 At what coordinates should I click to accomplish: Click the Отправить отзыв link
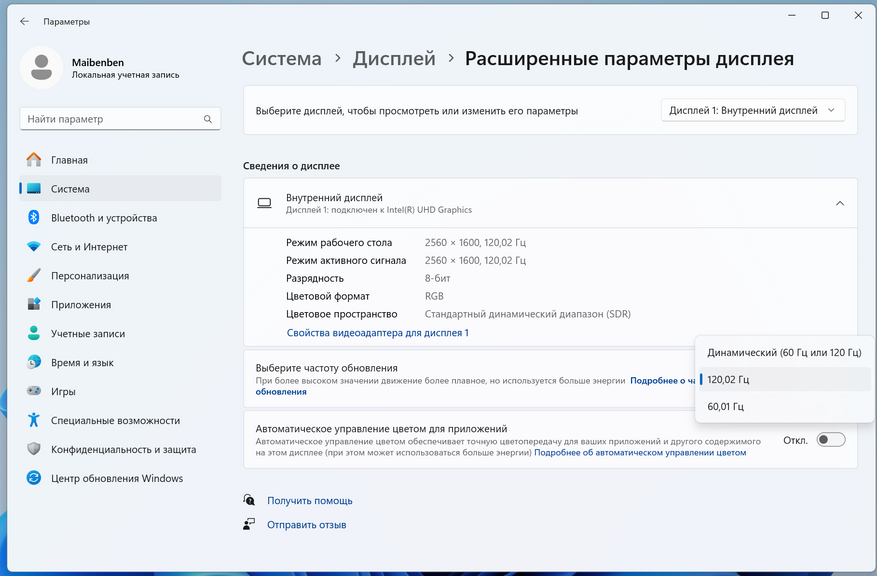coord(307,525)
